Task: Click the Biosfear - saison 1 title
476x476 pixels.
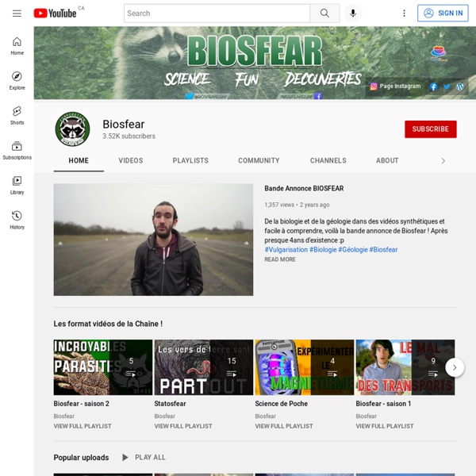Action: point(383,404)
